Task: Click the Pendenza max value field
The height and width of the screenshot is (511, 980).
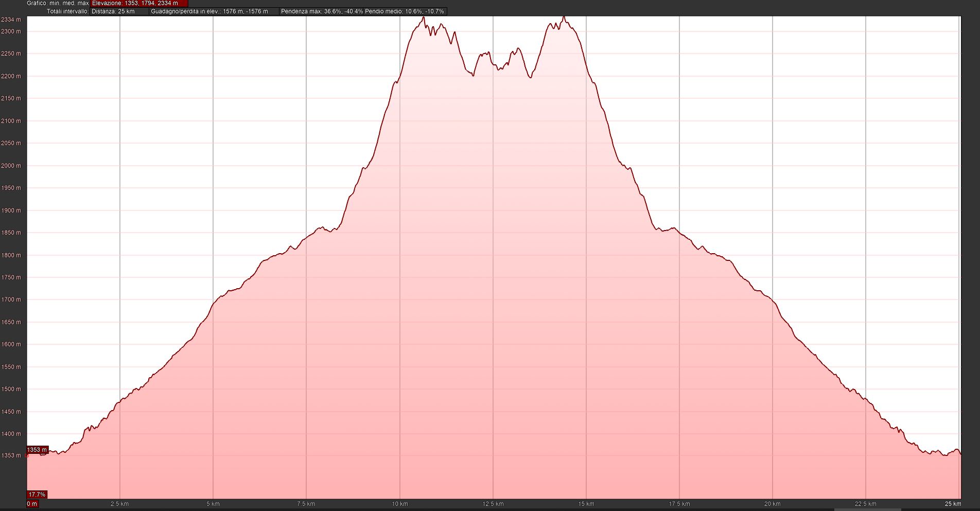Action: coord(321,11)
